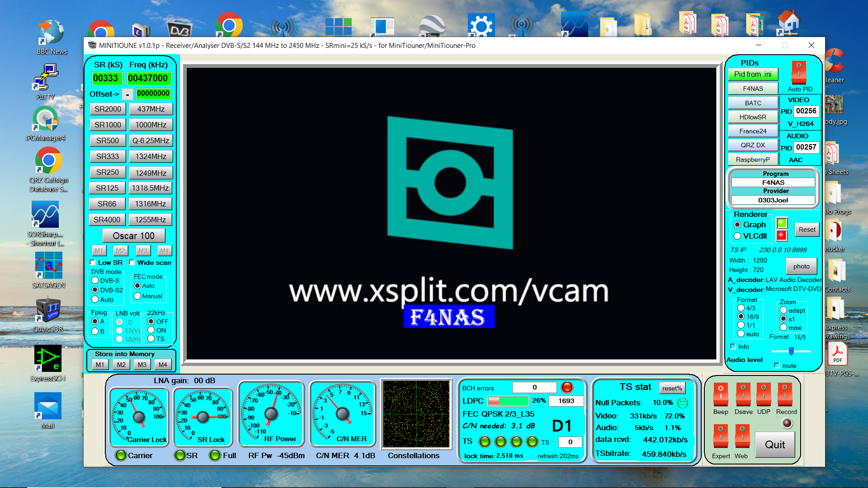Click the Offset value field 00000000
The height and width of the screenshot is (488, 868).
click(153, 94)
